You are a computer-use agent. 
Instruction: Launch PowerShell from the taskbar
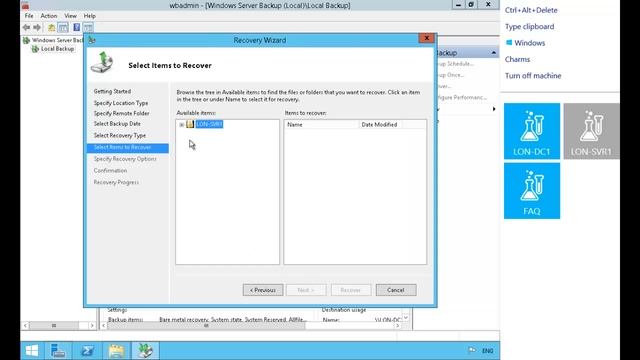click(x=87, y=351)
